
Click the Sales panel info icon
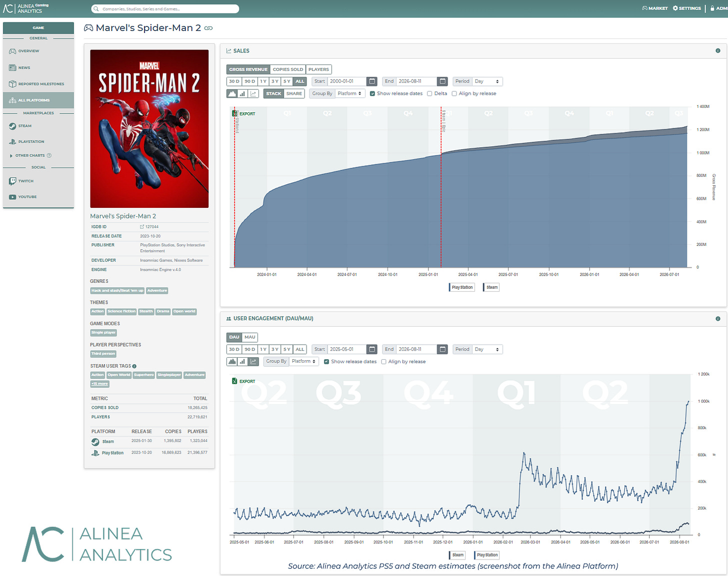click(718, 51)
